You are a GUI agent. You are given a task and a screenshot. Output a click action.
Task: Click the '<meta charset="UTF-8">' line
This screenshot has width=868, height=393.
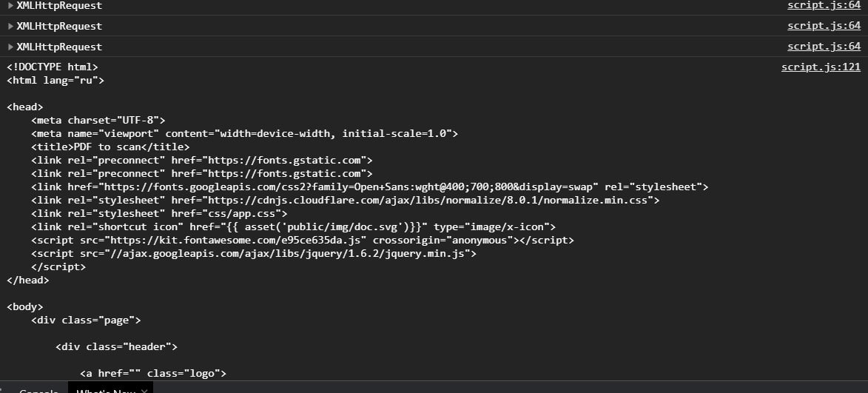[x=98, y=120]
